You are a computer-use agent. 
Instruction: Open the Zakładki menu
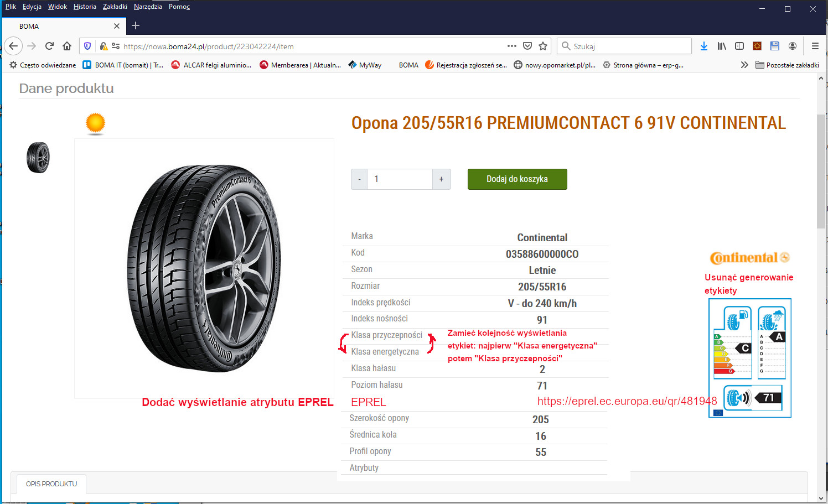click(x=115, y=7)
